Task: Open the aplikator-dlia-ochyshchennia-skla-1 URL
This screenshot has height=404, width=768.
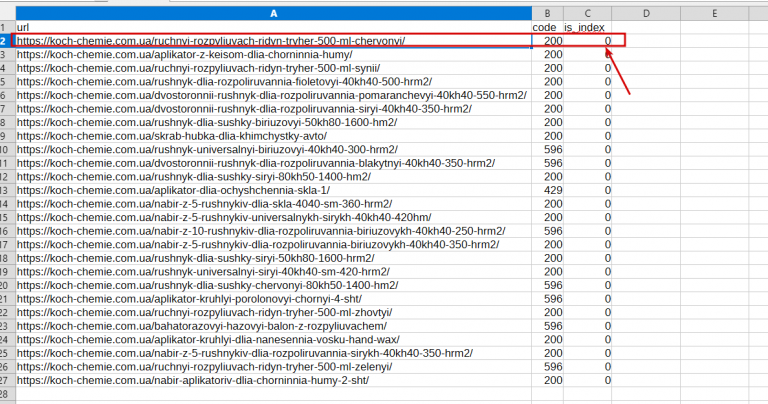Action: [x=173, y=190]
